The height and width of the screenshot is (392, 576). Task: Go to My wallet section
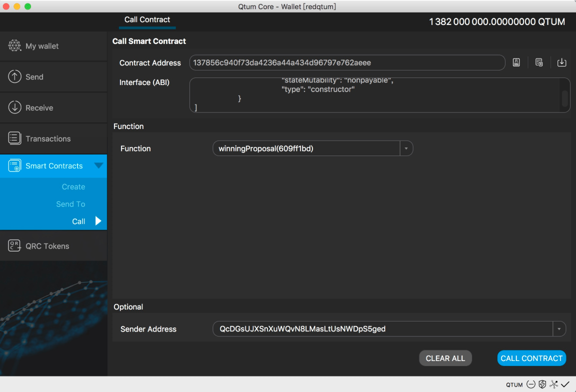(x=53, y=46)
